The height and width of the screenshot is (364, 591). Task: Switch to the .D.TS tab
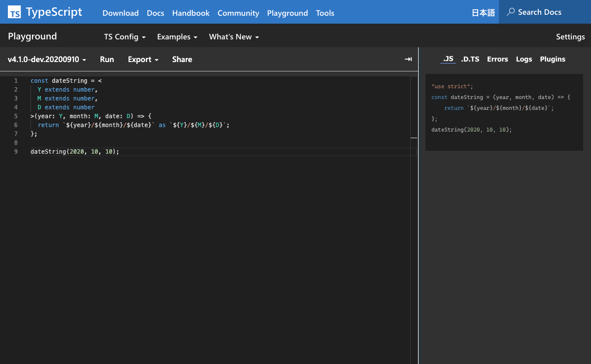[x=470, y=59]
